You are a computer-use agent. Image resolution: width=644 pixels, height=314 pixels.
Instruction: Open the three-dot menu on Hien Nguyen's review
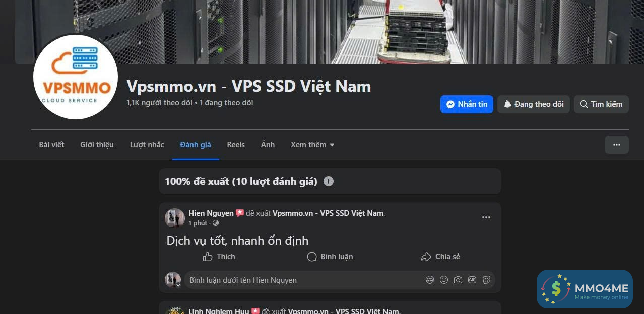point(486,217)
